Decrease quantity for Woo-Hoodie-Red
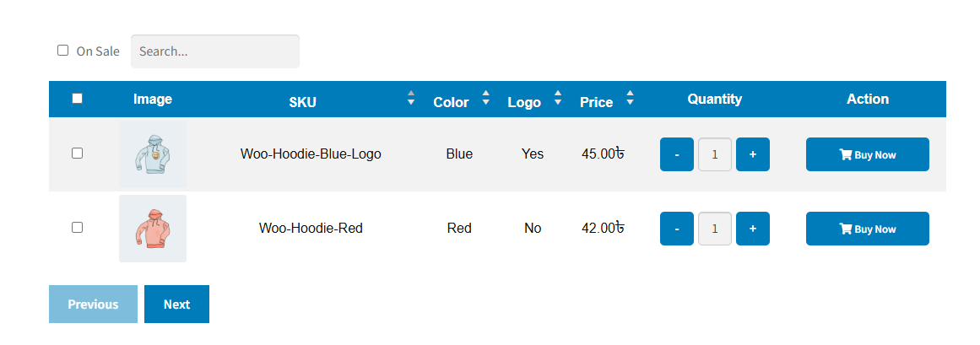This screenshot has height=345, width=980. tap(676, 229)
